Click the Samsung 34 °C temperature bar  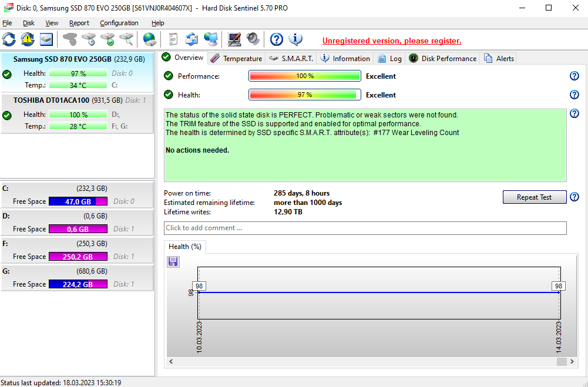78,85
